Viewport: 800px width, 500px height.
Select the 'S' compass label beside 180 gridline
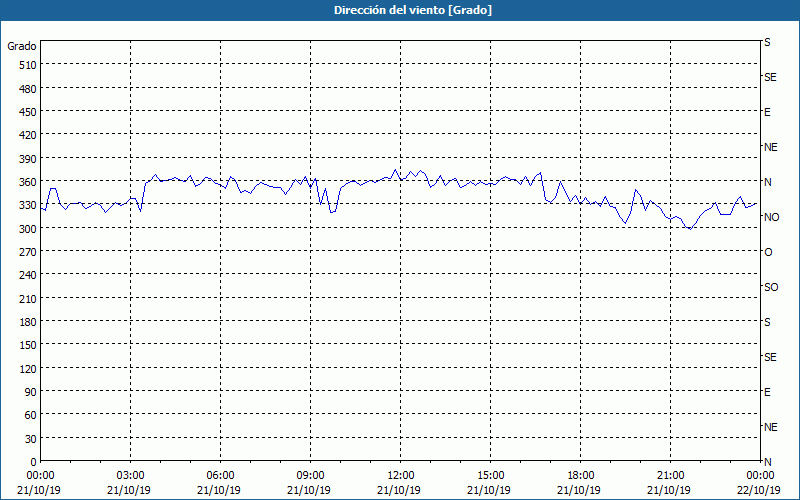(767, 322)
